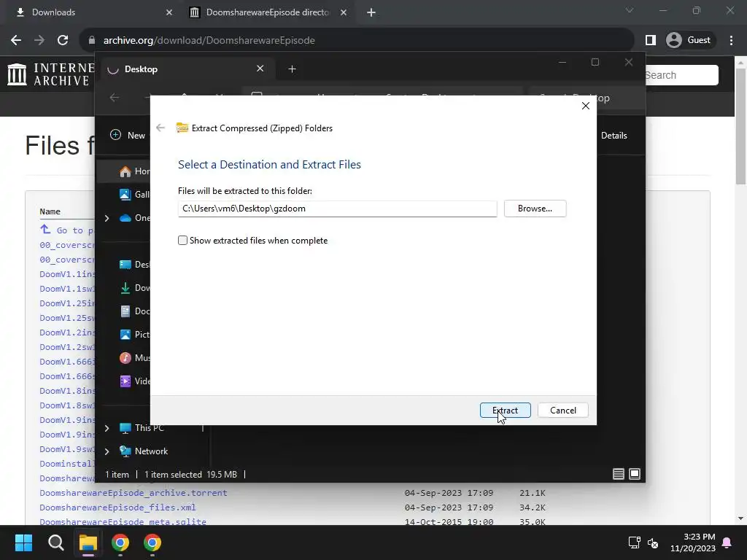Open taskbar clock showing 3:23 PM
747x560 pixels.
(x=693, y=542)
